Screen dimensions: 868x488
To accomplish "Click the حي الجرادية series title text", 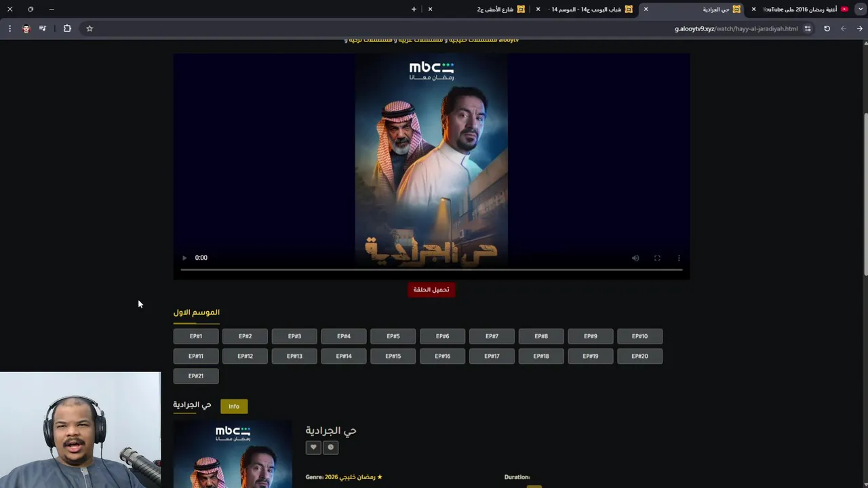I will [331, 430].
